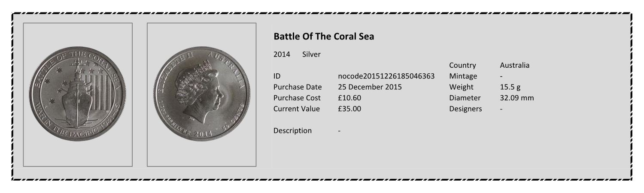Click the Diameter field label
The image size is (644, 193).
click(465, 98)
